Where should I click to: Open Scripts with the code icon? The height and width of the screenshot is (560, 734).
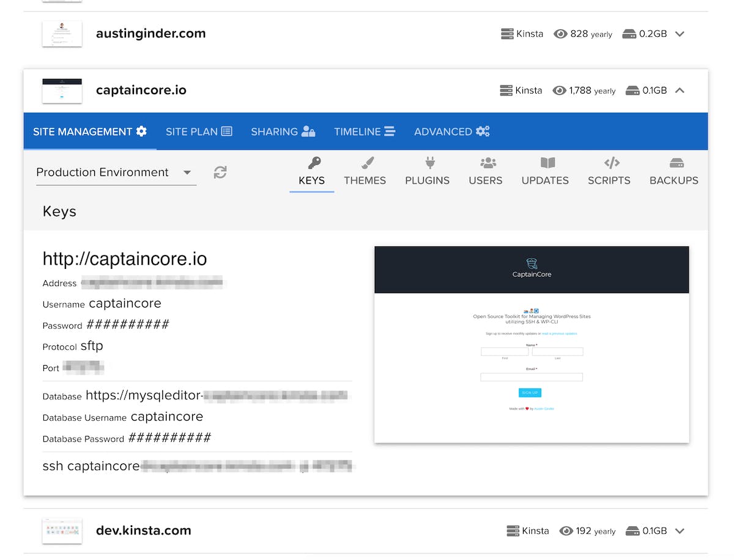(609, 172)
